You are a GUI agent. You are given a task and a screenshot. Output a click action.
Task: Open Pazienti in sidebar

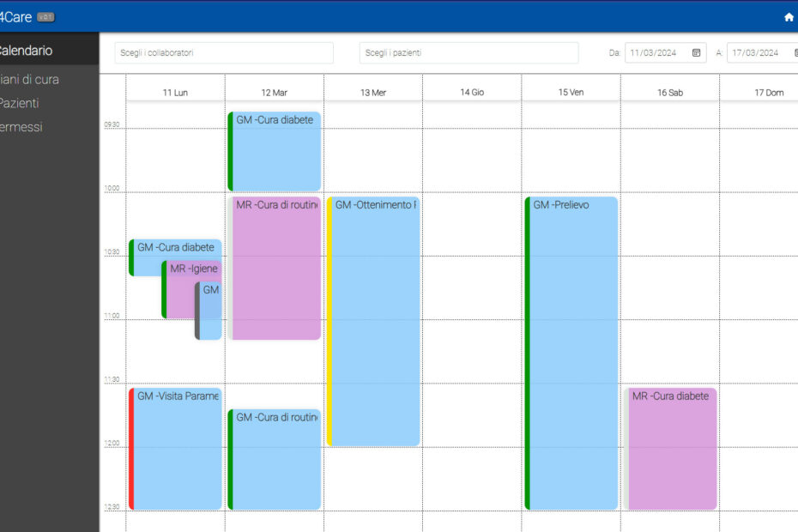(20, 103)
